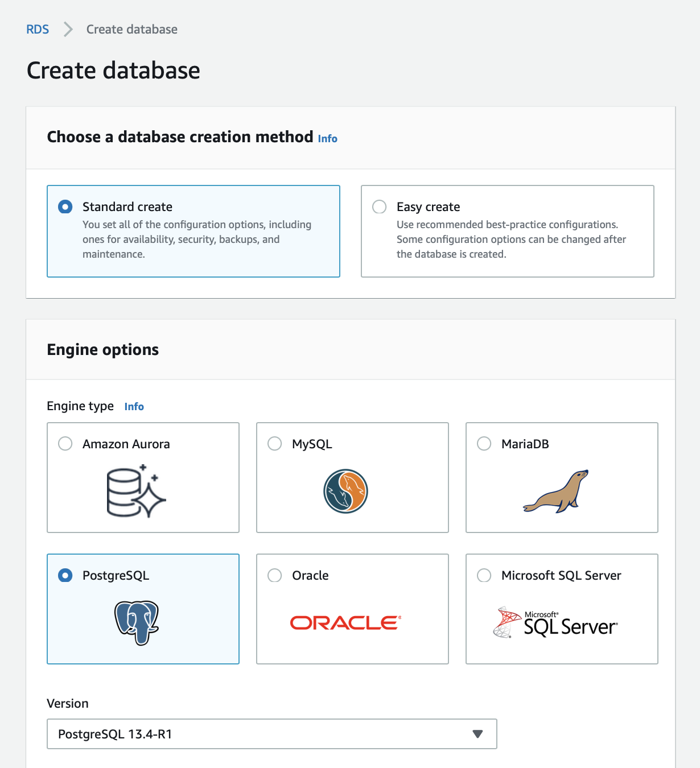Click the Microsoft SQL Server label text
The image size is (700, 768).
point(561,575)
